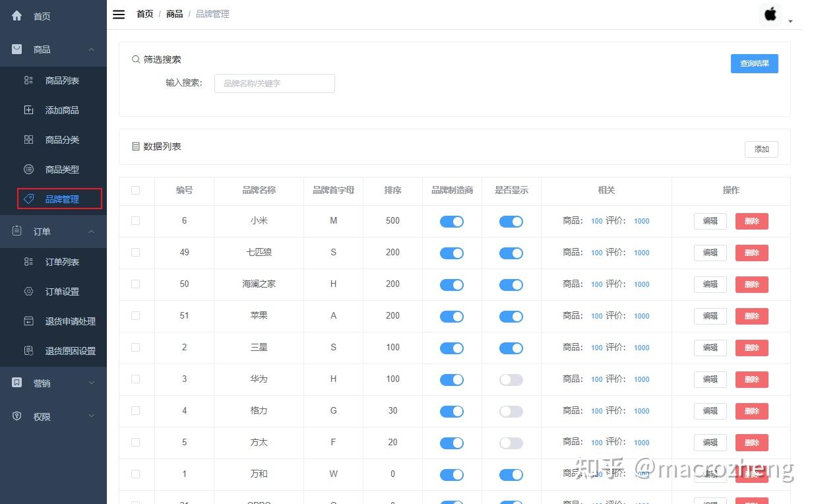This screenshot has height=504, width=814.
Task: Enable the 华为 display switch
Action: click(511, 379)
